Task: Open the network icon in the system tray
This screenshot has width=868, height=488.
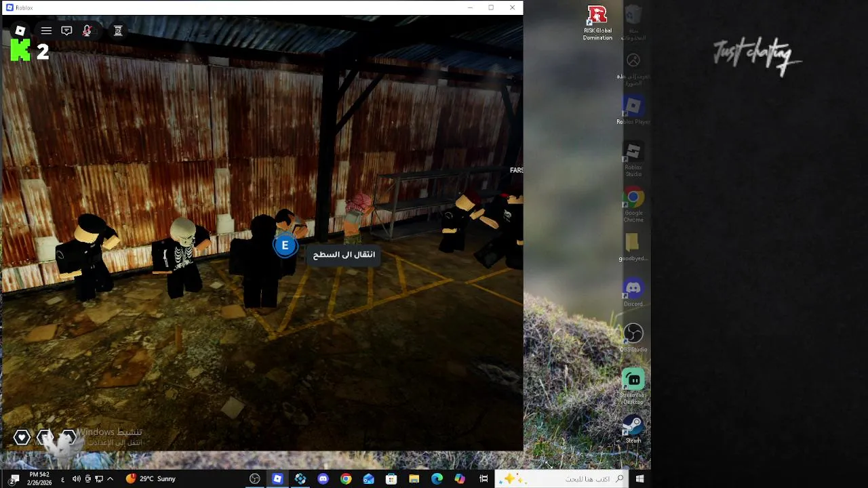Action: (x=99, y=479)
